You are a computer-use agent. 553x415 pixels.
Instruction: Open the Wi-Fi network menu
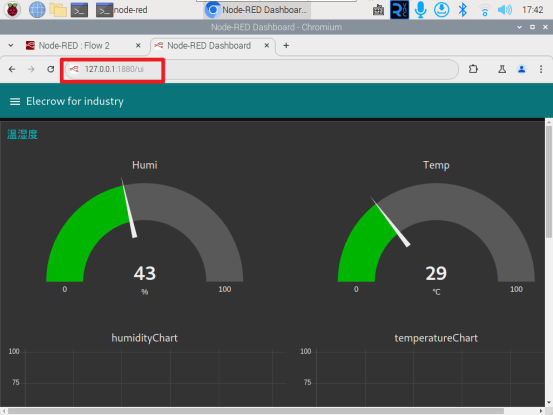click(x=485, y=10)
